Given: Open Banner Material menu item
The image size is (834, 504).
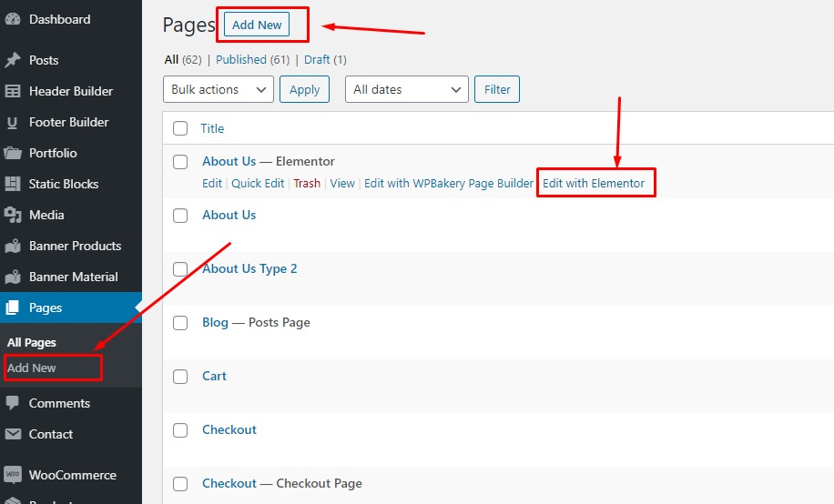Looking at the screenshot, I should coord(74,277).
